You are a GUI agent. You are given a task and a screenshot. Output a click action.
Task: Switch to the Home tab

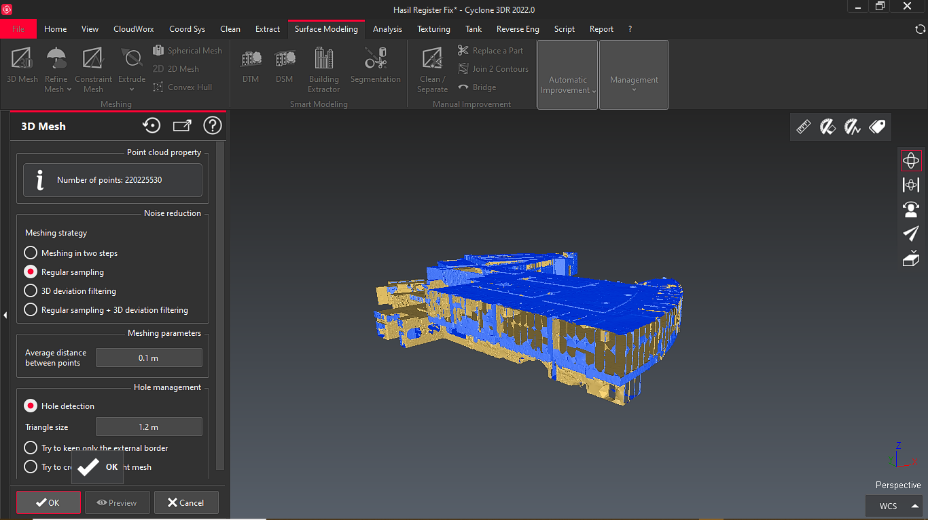point(55,29)
